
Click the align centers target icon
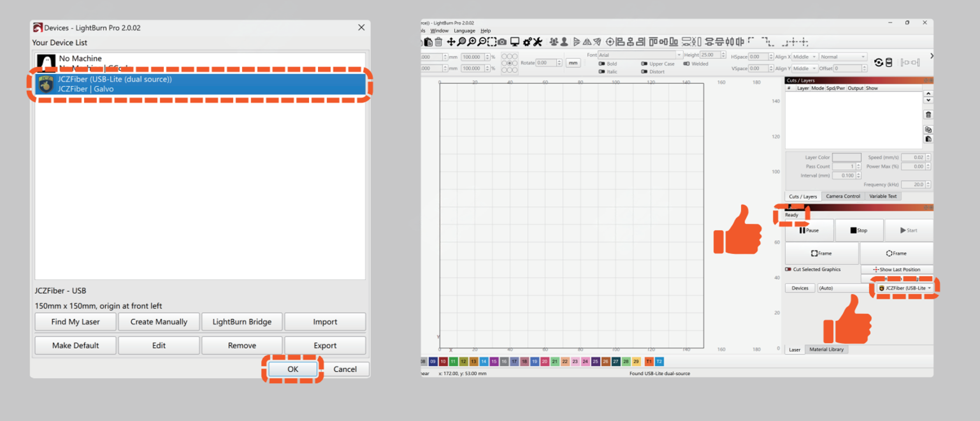pyautogui.click(x=610, y=42)
